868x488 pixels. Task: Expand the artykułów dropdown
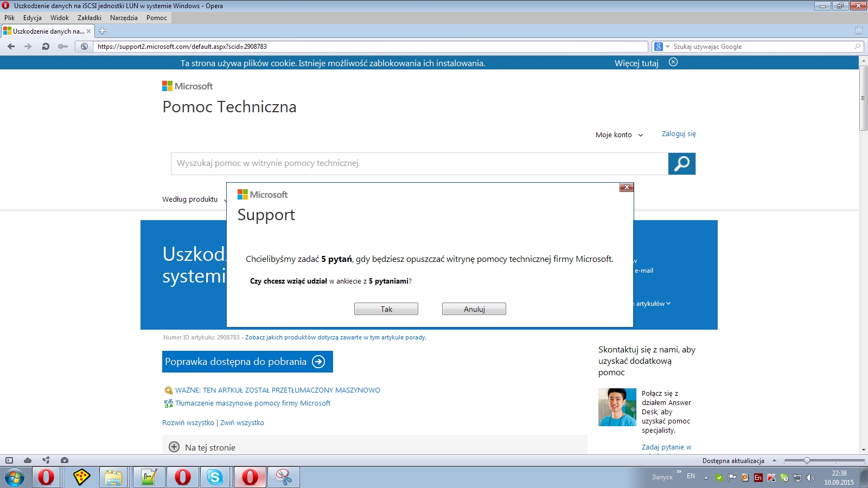pos(654,304)
